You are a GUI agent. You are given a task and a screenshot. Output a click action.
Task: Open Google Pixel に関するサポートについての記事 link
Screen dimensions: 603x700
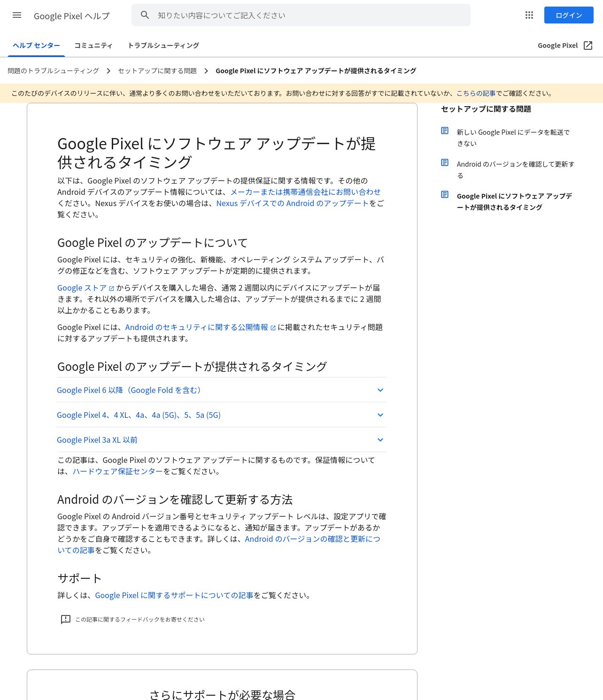(x=174, y=595)
